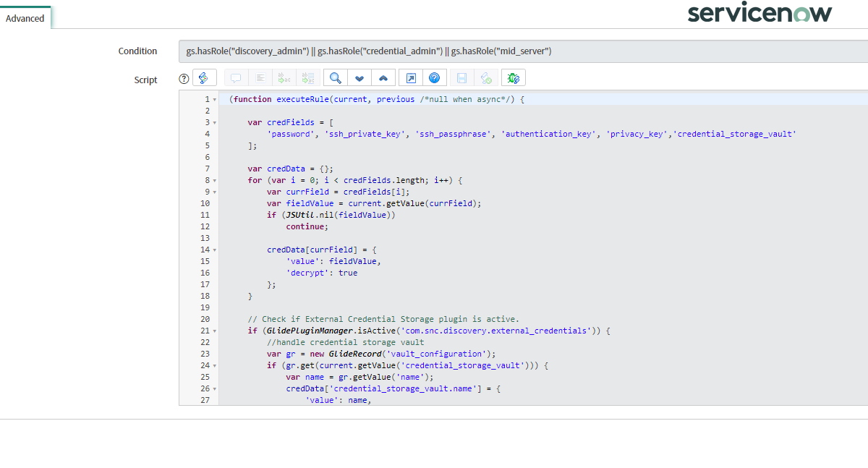Open search with the magnifying glass icon
Viewport: 868px width, 468px height.
[x=336, y=78]
